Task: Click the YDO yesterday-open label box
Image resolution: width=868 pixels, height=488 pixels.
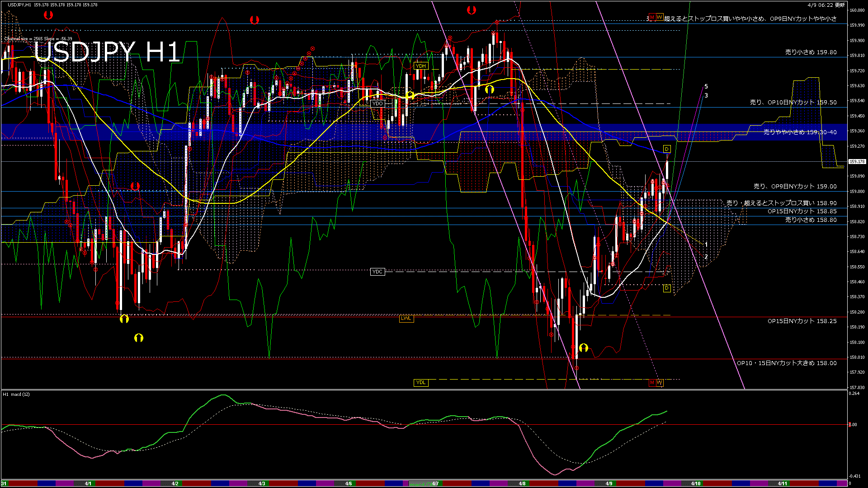Action: point(377,103)
